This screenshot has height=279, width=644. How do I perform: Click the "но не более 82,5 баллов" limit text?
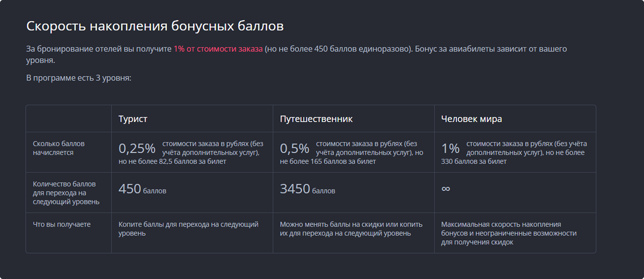[172, 162]
